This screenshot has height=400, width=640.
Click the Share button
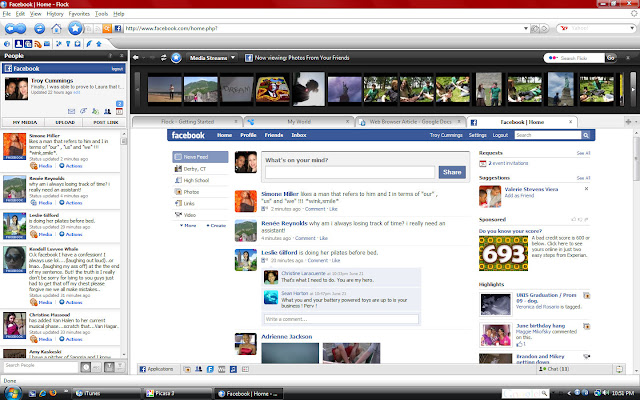click(452, 172)
